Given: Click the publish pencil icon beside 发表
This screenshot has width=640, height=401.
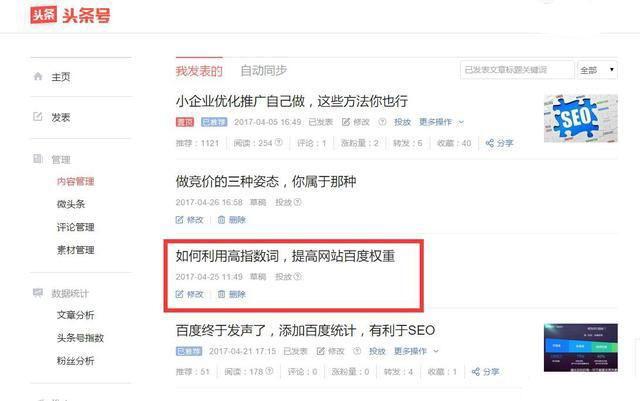Looking at the screenshot, I should tap(38, 117).
